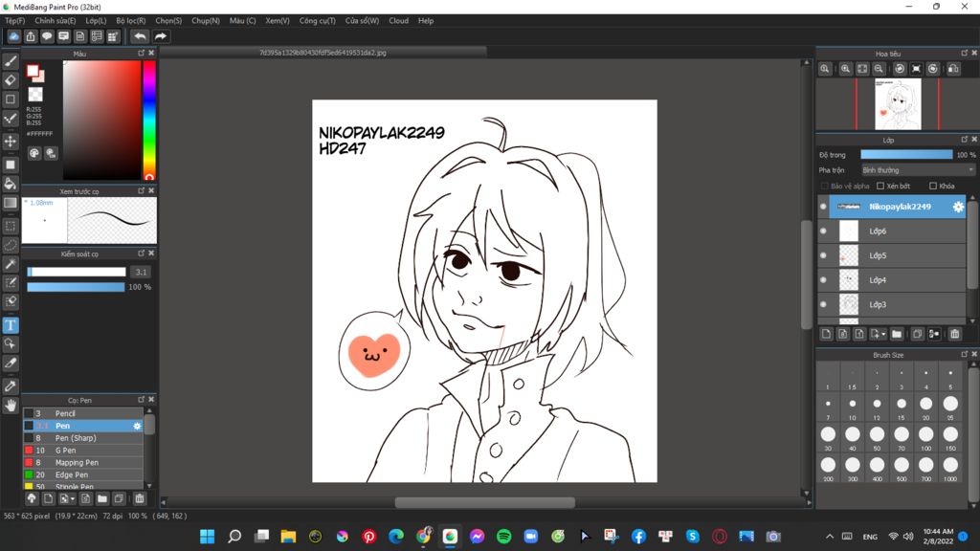This screenshot has height=551, width=980.
Task: Hide the Lớp3 layer
Action: pyautogui.click(x=823, y=305)
